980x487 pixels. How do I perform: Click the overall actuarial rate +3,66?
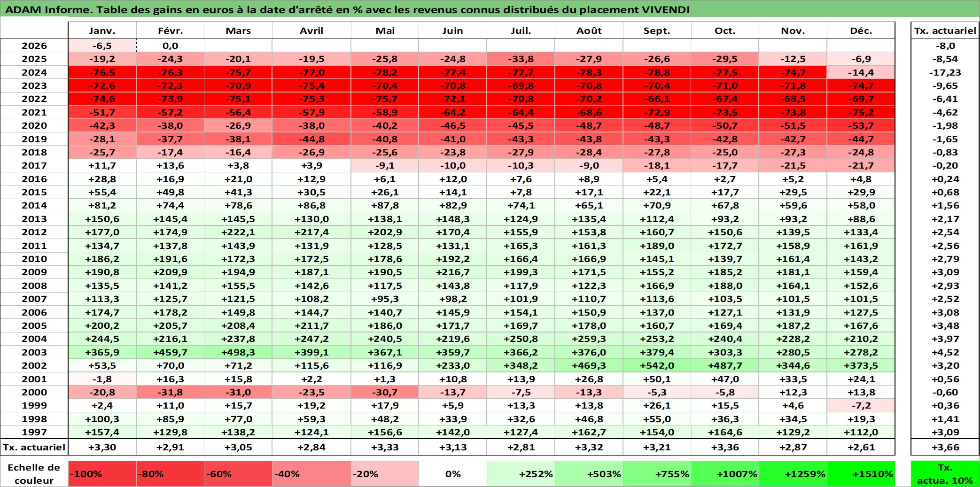pyautogui.click(x=945, y=447)
